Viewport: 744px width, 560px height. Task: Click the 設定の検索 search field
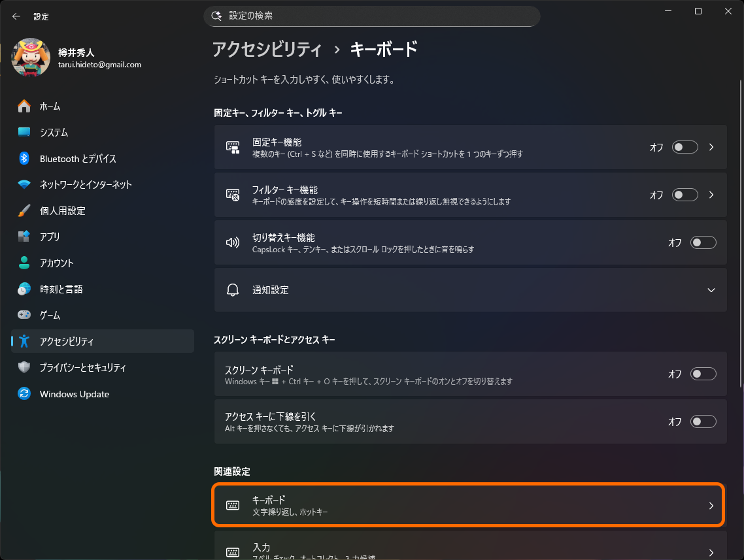[x=371, y=16]
